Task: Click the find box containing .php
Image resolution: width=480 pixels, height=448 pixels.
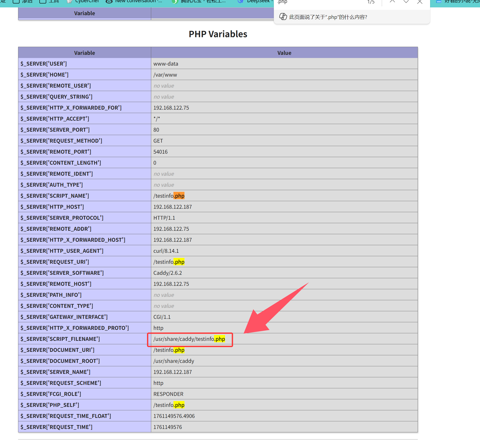Action: 318,2
